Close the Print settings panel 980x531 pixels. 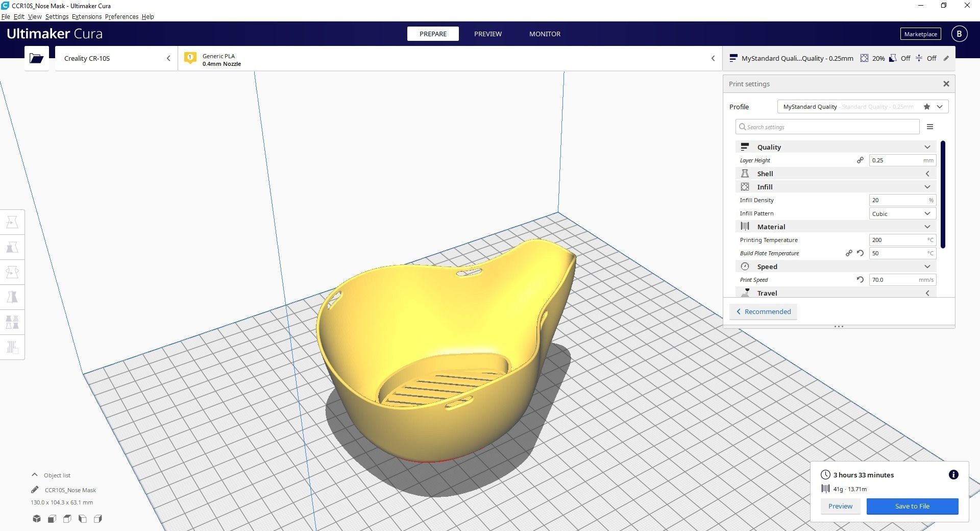coord(946,84)
